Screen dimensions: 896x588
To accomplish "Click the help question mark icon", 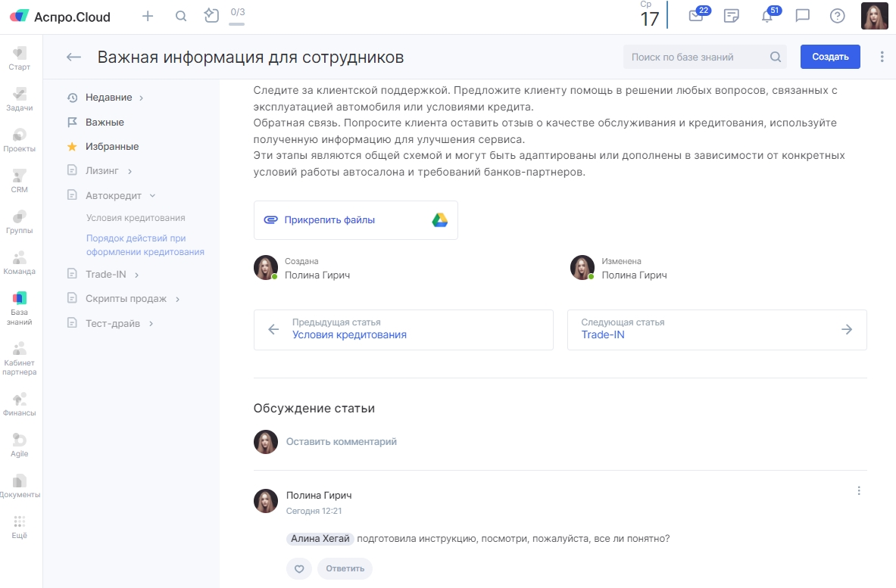I will [x=837, y=16].
